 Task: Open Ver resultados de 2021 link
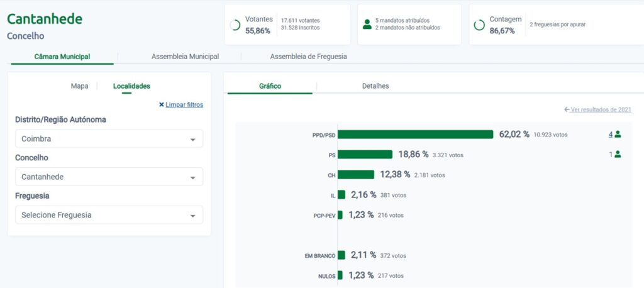coord(601,109)
